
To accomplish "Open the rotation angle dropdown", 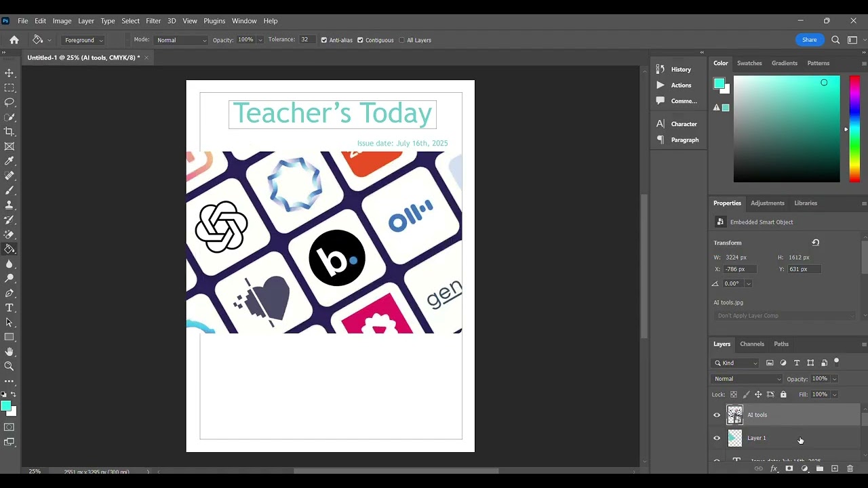I will coord(748,284).
